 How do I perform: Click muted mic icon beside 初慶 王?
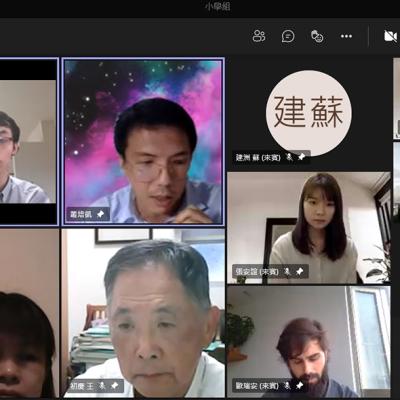102,386
